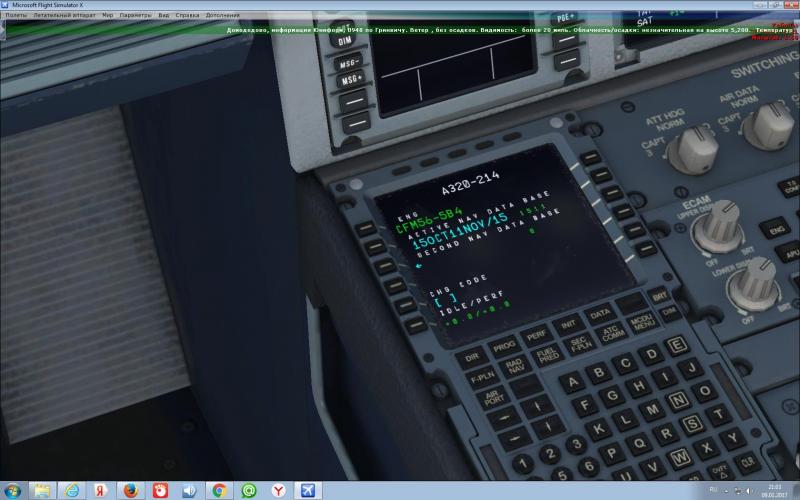Switch to Flight Simulator taskbar icon
This screenshot has width=800, height=500.
click(308, 491)
